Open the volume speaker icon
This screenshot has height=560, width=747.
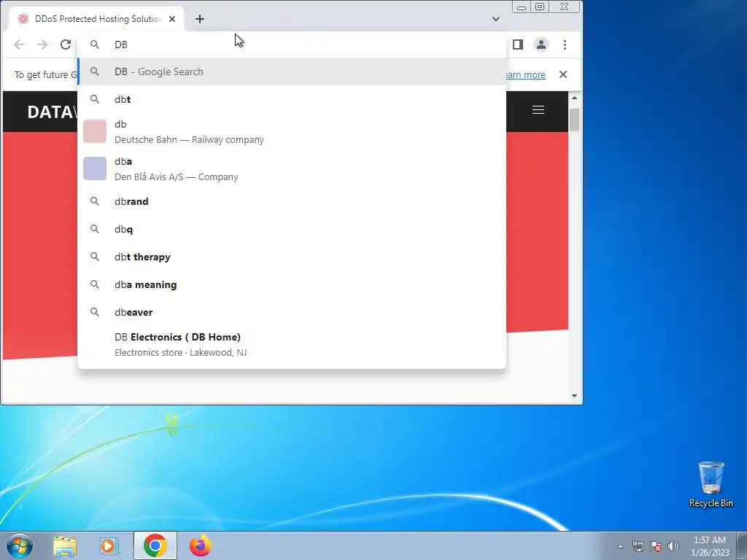point(673,546)
